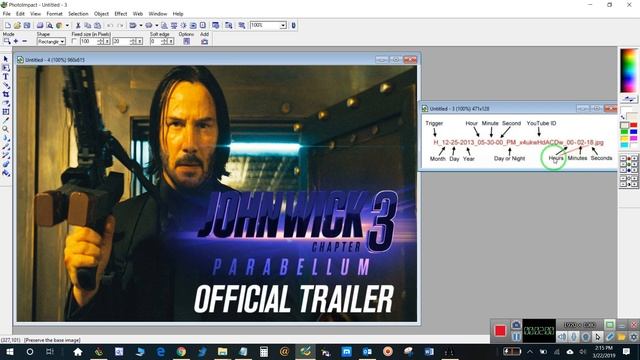Viewport: 640px width, 360px height.
Task: Open the slider button beside fixed height
Action: (x=140, y=42)
